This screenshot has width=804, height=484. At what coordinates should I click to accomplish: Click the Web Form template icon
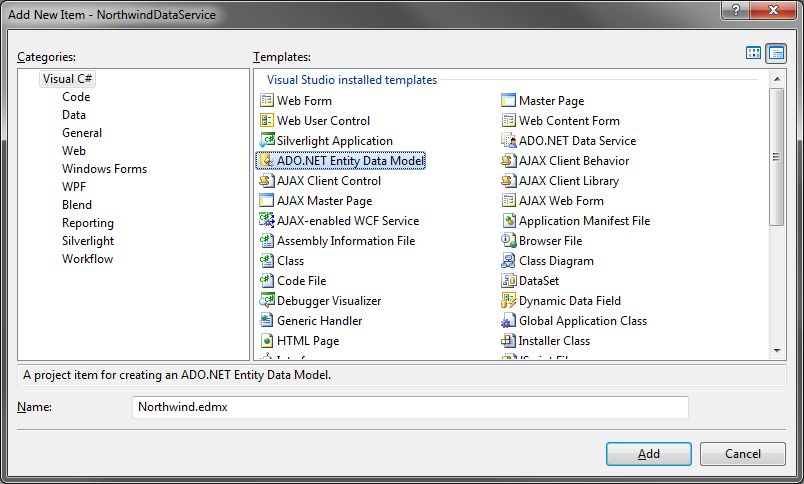pos(267,100)
